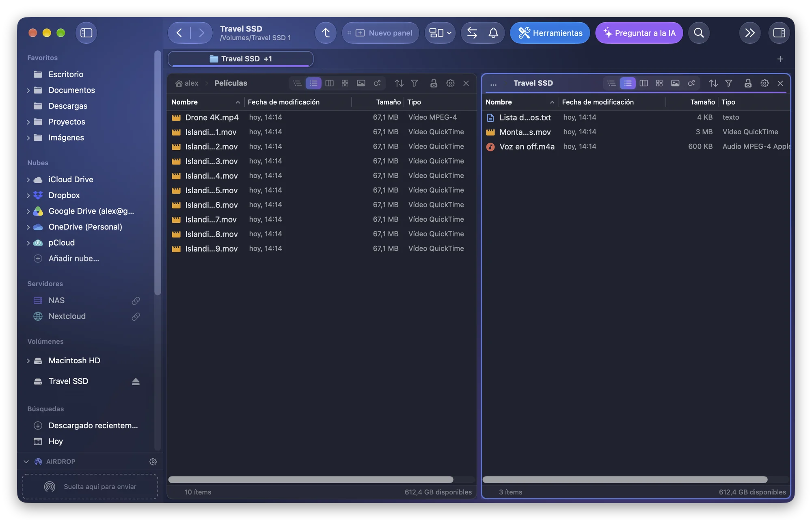Switch left panel to icon grid view
The width and height of the screenshot is (812, 520).
coord(345,83)
